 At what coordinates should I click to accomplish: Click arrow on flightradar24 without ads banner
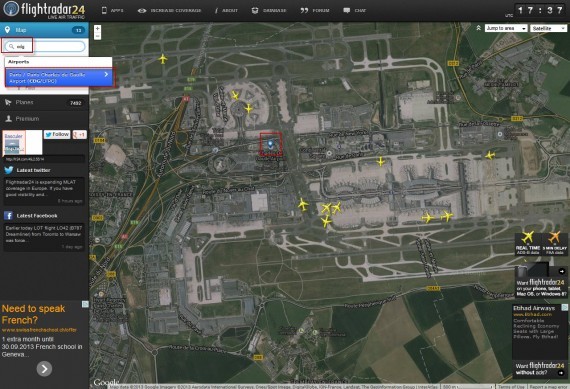pos(561,373)
